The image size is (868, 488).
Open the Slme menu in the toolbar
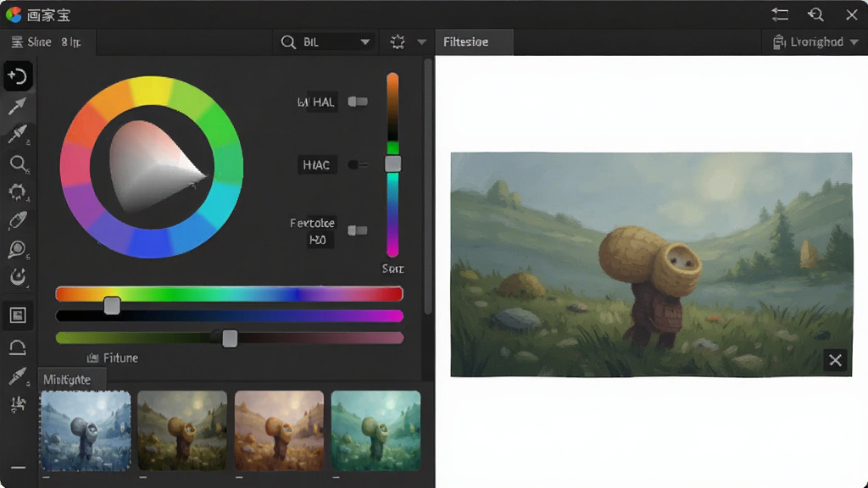tap(31, 42)
